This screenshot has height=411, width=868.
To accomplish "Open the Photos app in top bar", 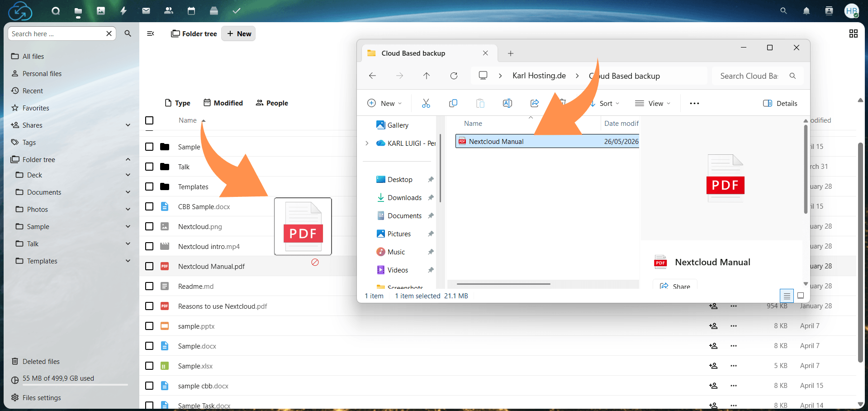I will [x=101, y=11].
